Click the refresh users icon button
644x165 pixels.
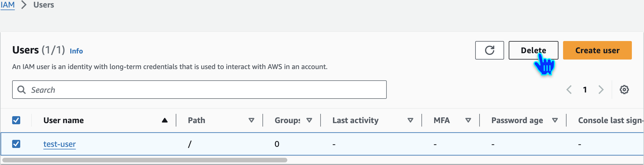pyautogui.click(x=489, y=50)
